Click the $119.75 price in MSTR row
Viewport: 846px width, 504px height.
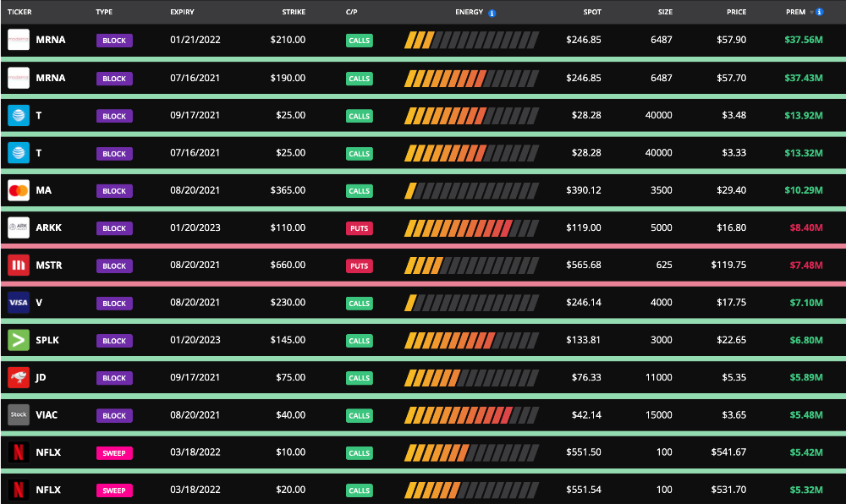729,265
